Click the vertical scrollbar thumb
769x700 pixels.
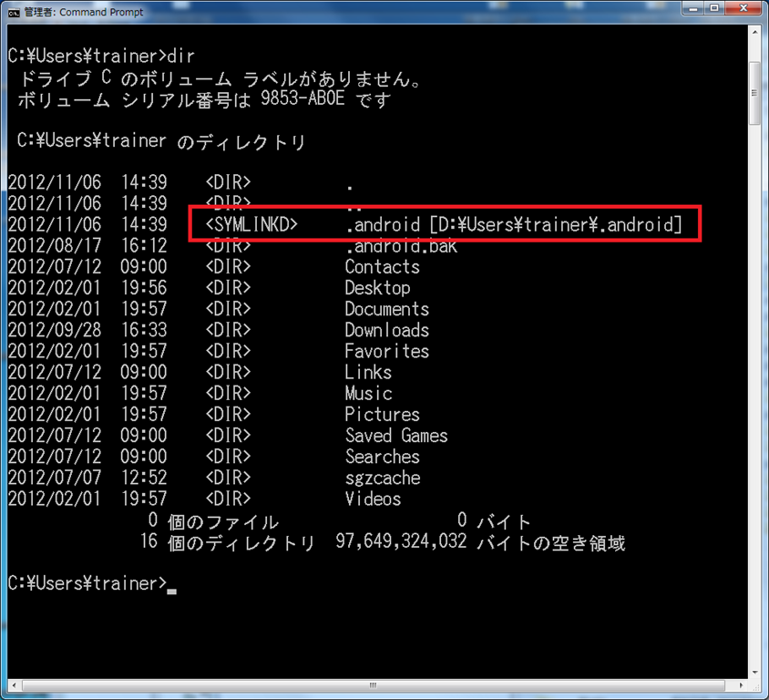pos(755,91)
